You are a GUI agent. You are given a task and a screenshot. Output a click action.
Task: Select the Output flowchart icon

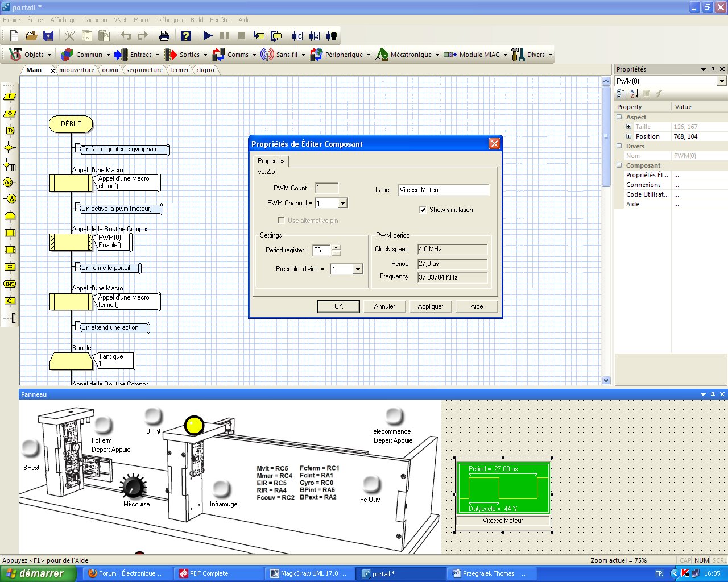point(9,114)
